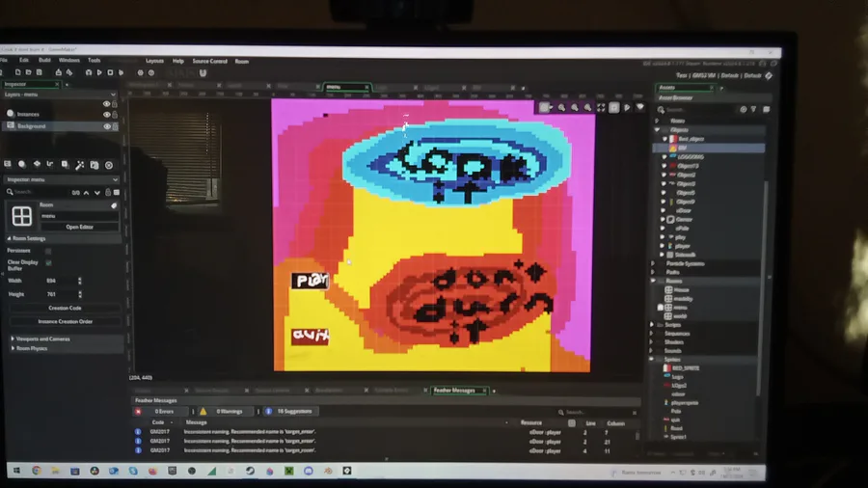Image resolution: width=868 pixels, height=488 pixels.
Task: Click the Clean toolbar icon
Action: [122, 72]
